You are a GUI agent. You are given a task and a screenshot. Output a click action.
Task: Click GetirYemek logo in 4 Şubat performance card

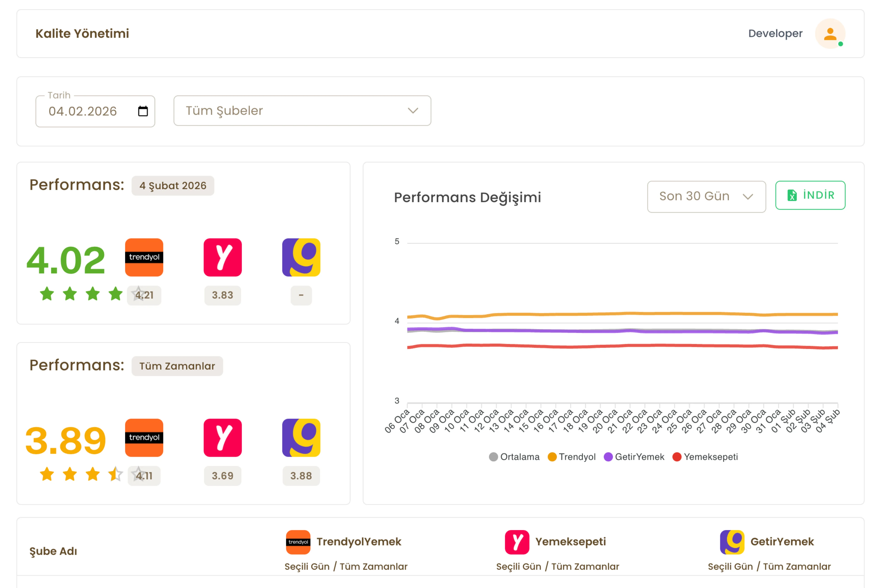point(301,257)
